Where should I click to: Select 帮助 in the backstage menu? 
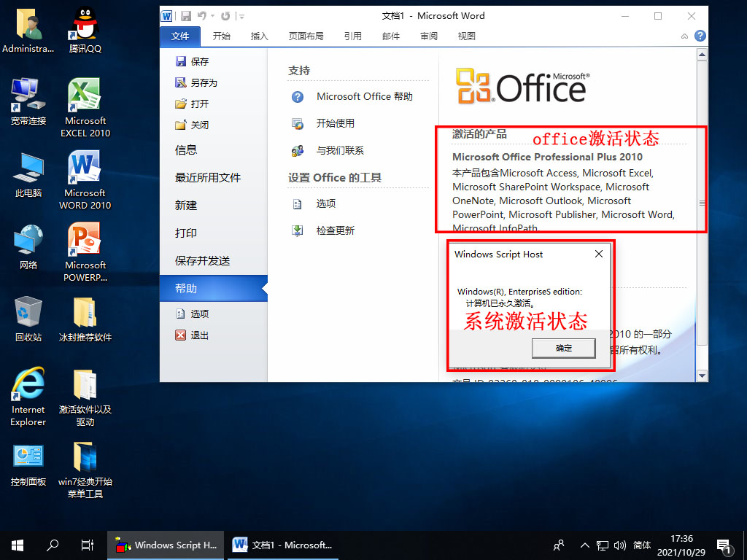click(x=214, y=288)
